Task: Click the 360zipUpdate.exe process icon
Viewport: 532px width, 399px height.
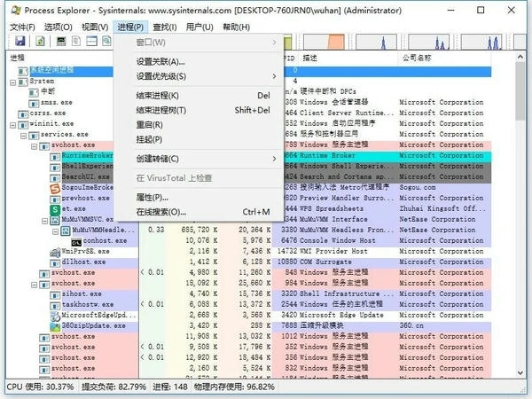Action: click(55, 326)
